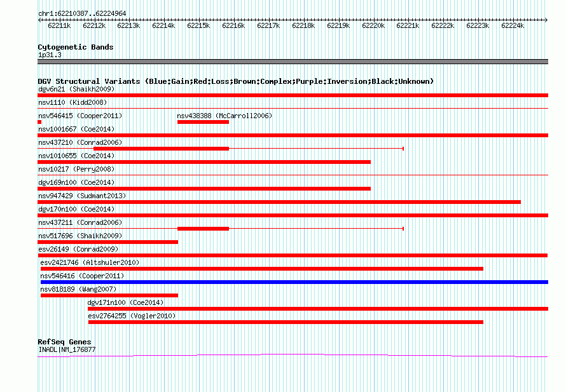The image size is (566, 392).
Task: Select the nsv438388 red loss bar
Action: tap(204, 122)
